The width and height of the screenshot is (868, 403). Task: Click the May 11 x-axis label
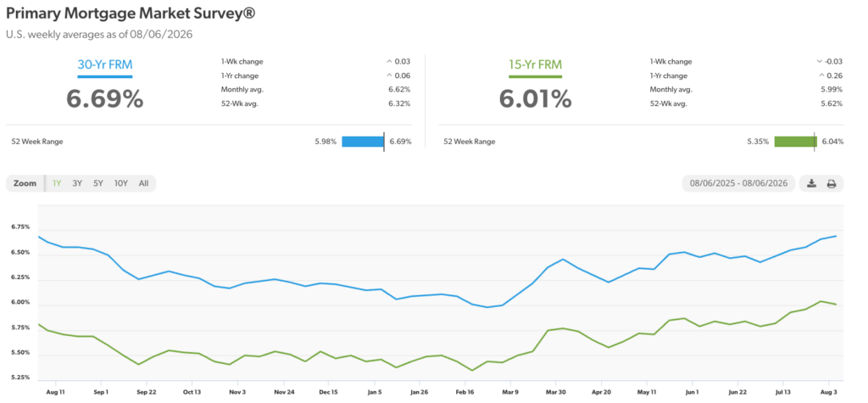click(647, 390)
